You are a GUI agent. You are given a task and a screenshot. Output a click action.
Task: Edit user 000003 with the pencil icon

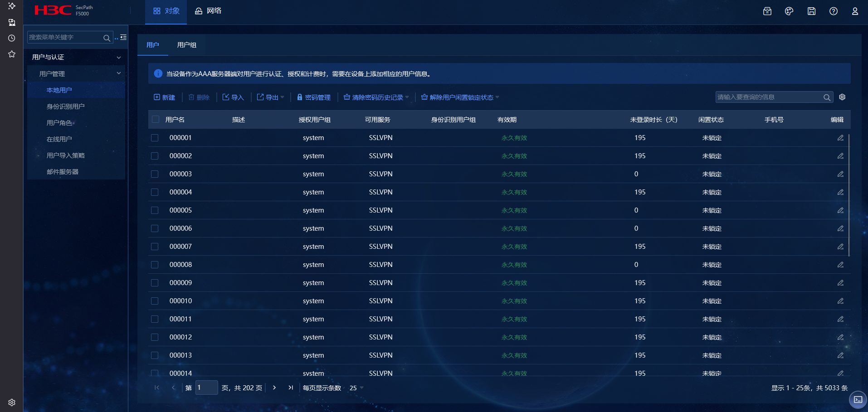coord(840,174)
